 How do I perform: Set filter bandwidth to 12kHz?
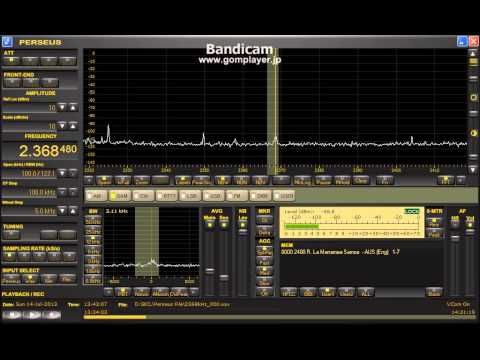coord(93,241)
